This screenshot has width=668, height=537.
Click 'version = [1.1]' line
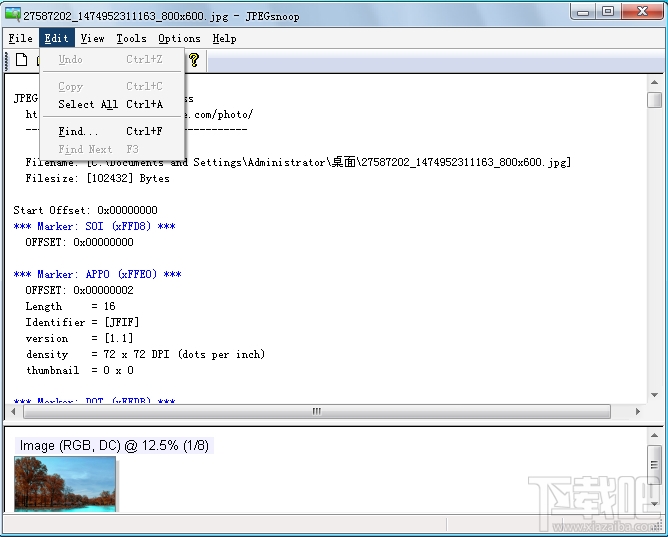point(79,339)
